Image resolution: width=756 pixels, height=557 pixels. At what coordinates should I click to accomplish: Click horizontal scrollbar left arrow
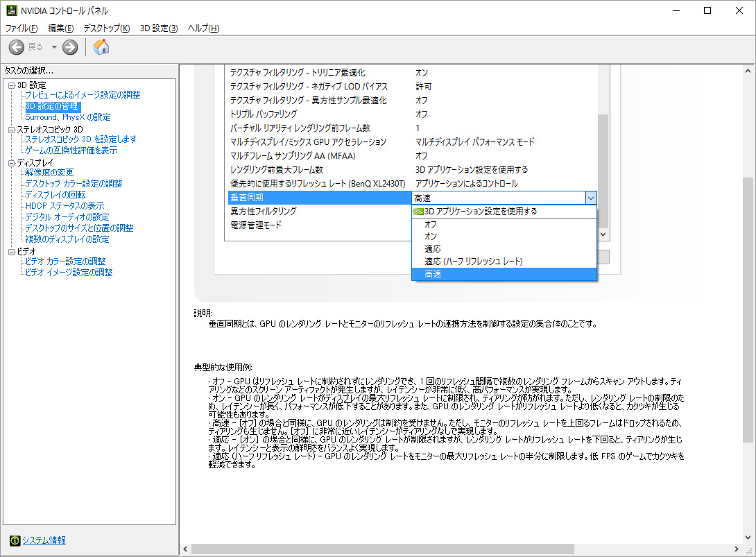(x=186, y=549)
